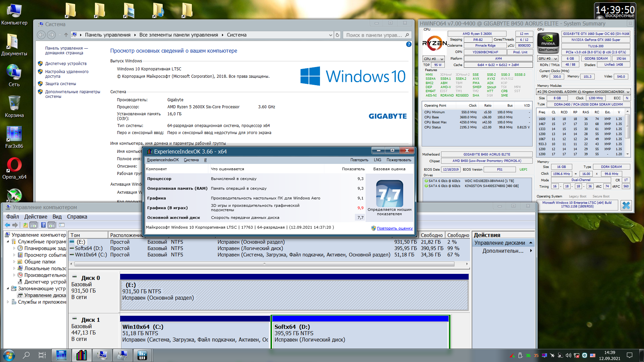
Task: Collapse Запоминающие устройства tree node
Action: point(8,289)
